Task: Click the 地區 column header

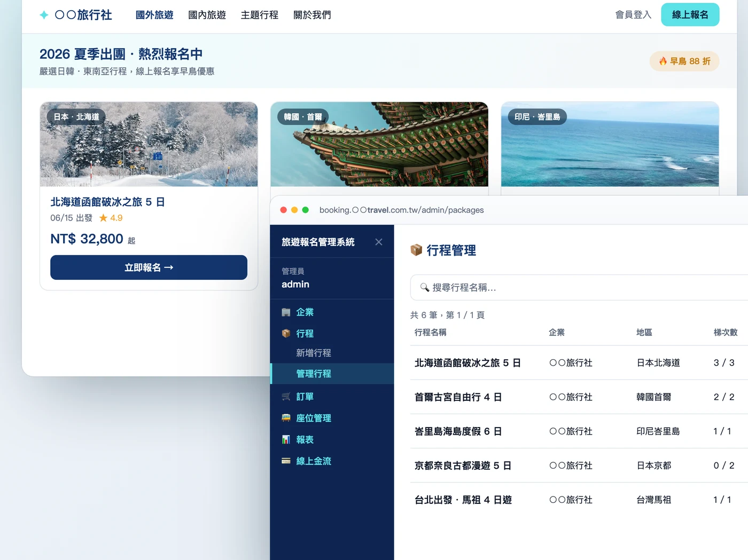Action: pos(644,333)
